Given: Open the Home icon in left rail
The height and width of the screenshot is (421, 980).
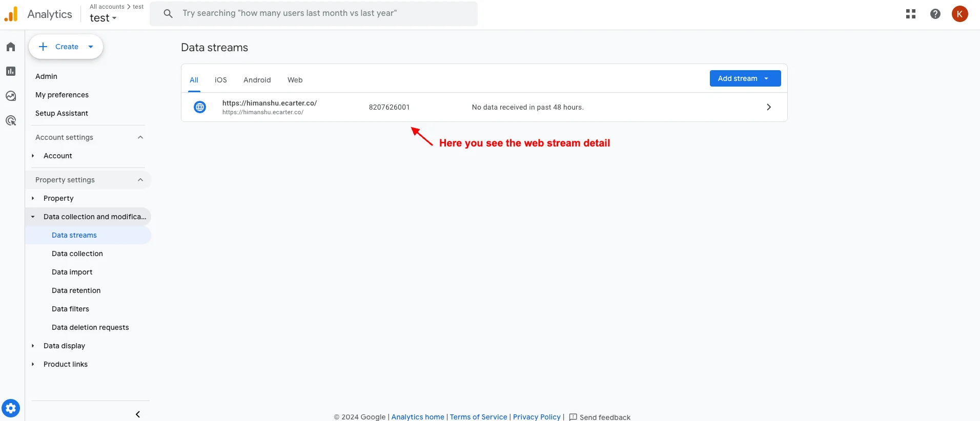Looking at the screenshot, I should point(11,47).
